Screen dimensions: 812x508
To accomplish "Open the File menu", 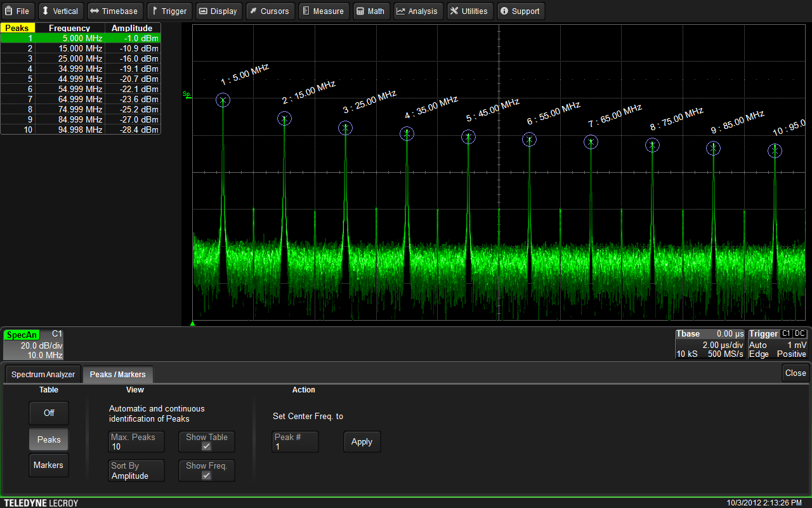I will [x=18, y=11].
